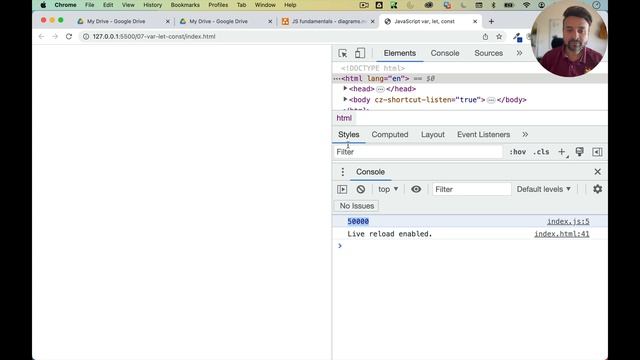Toggle computed styles sidebar icon

(x=597, y=152)
